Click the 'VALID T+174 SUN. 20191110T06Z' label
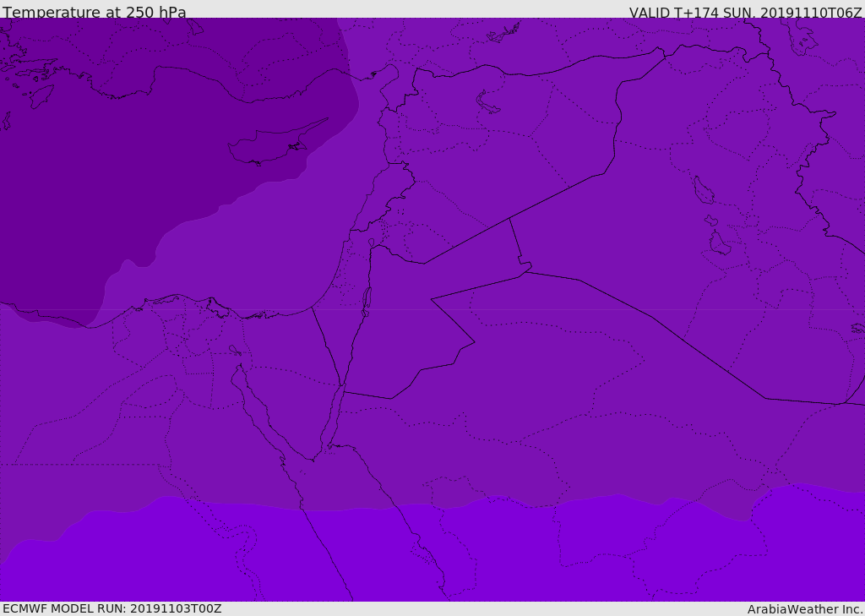 pyautogui.click(x=745, y=12)
